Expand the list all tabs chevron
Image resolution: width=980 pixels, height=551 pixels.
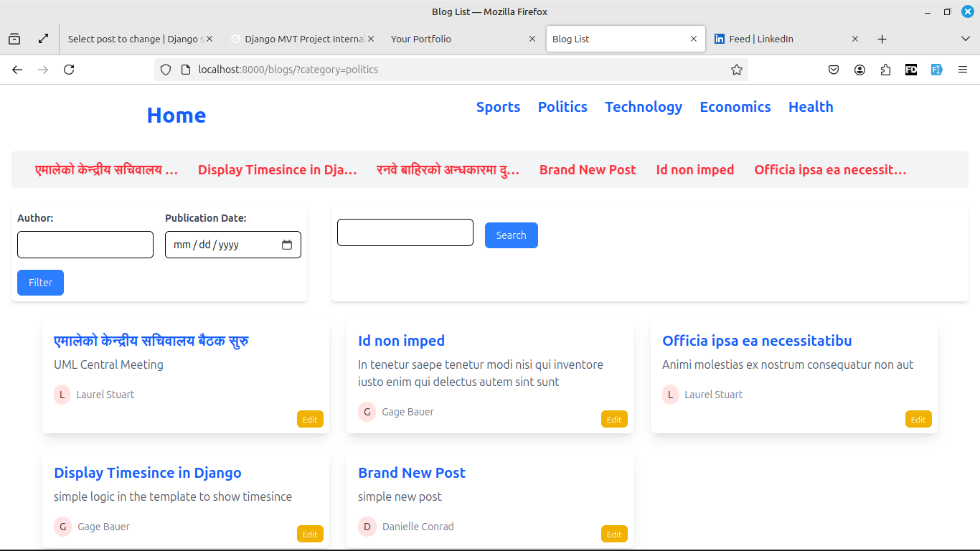tap(966, 39)
